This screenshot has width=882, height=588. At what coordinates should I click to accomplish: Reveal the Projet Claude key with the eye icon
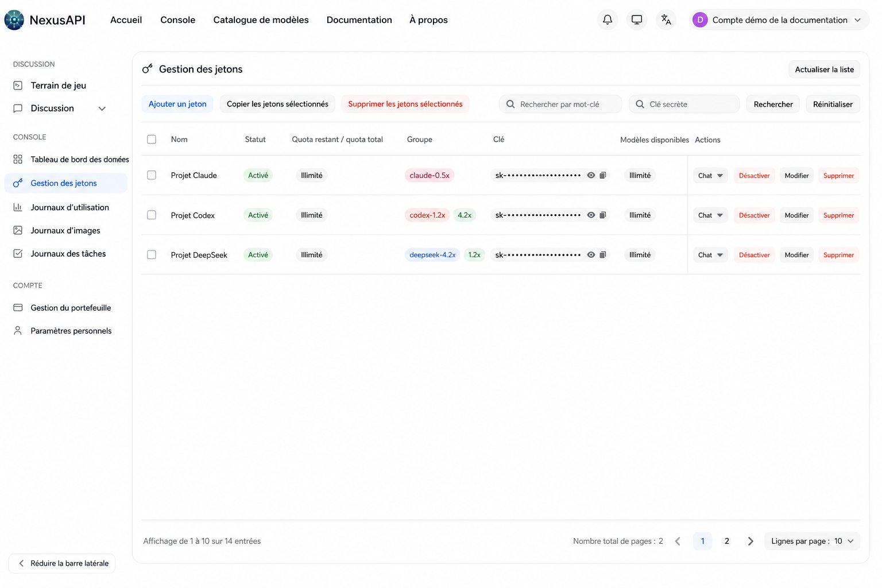click(591, 175)
